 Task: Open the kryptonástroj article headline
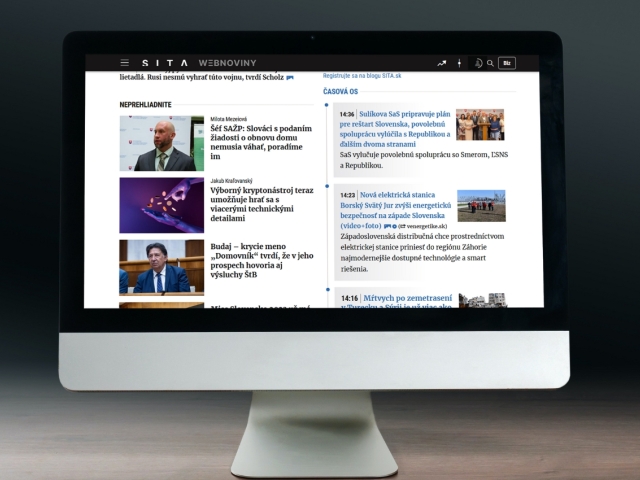[x=262, y=204]
